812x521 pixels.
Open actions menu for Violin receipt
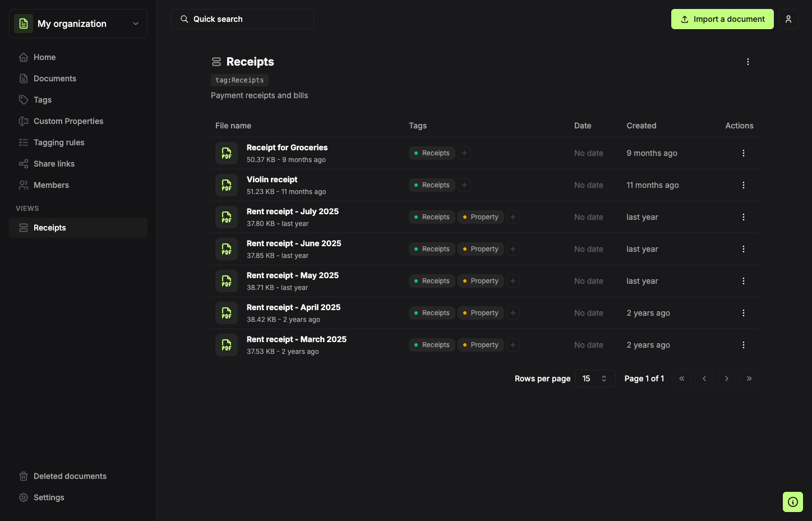743,185
